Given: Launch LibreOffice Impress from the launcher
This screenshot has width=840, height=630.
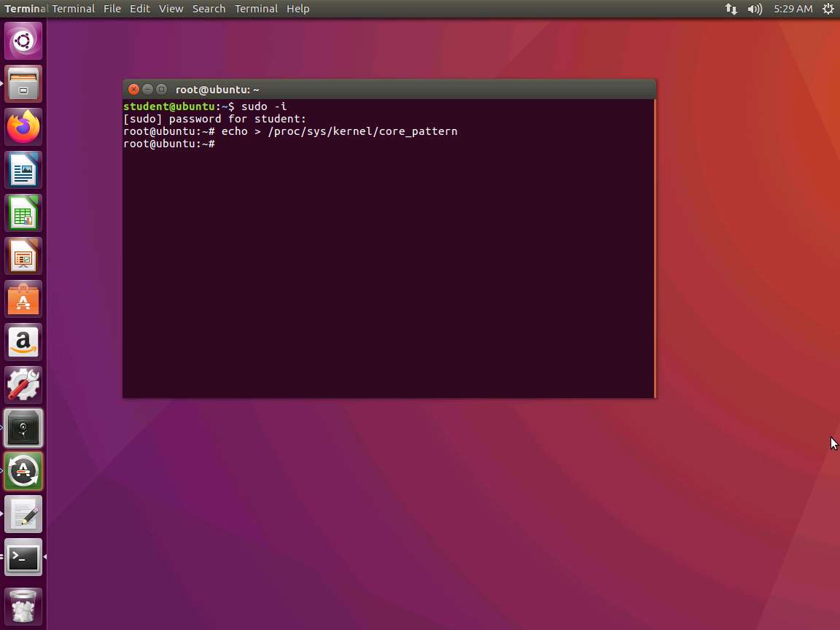Looking at the screenshot, I should (23, 256).
